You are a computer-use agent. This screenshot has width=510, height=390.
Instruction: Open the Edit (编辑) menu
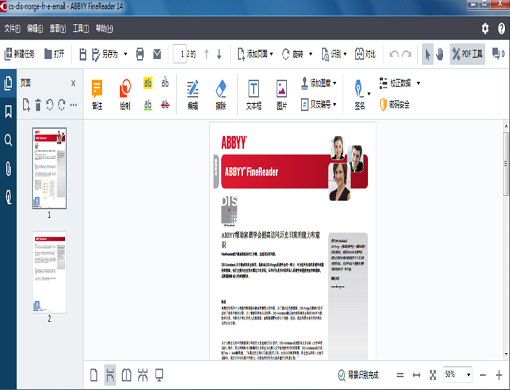click(x=35, y=29)
